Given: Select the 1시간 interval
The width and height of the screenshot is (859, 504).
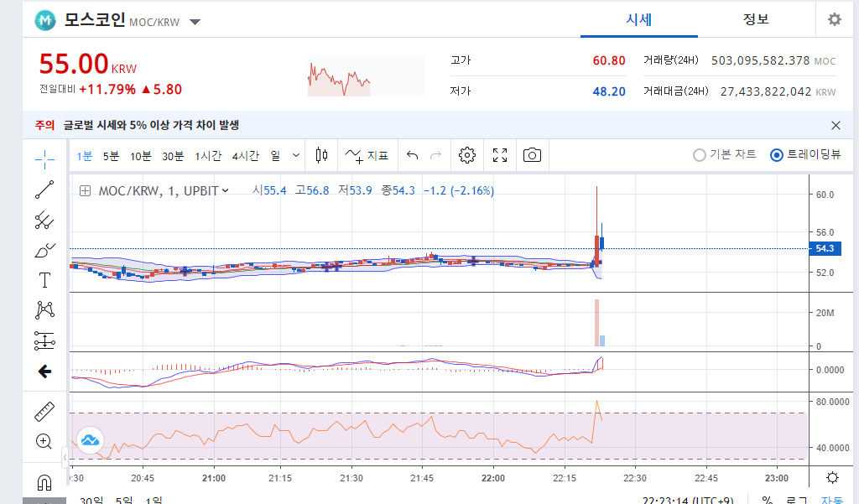Looking at the screenshot, I should tap(208, 156).
